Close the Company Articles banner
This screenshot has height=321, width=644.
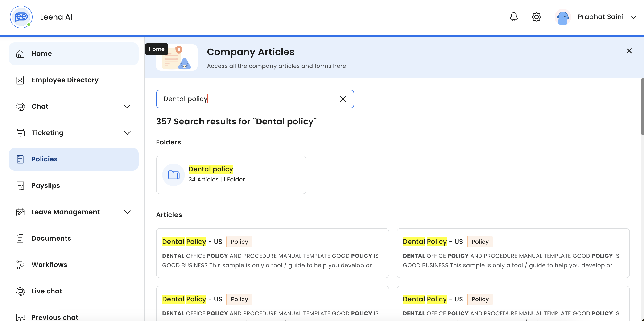click(x=629, y=51)
